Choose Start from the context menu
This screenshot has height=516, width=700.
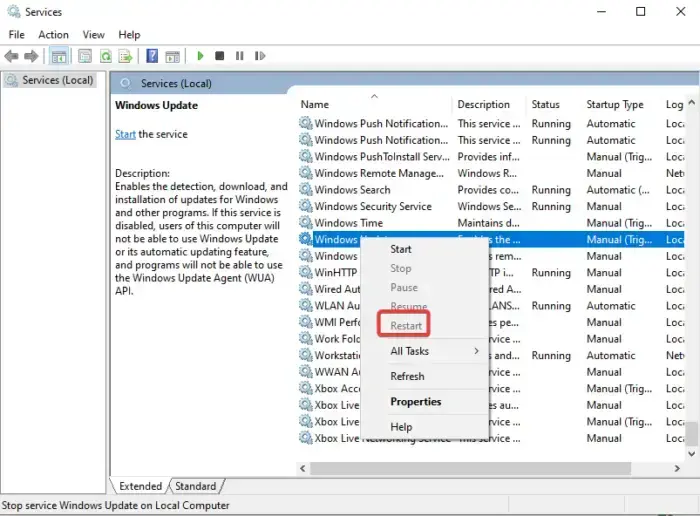coord(400,249)
